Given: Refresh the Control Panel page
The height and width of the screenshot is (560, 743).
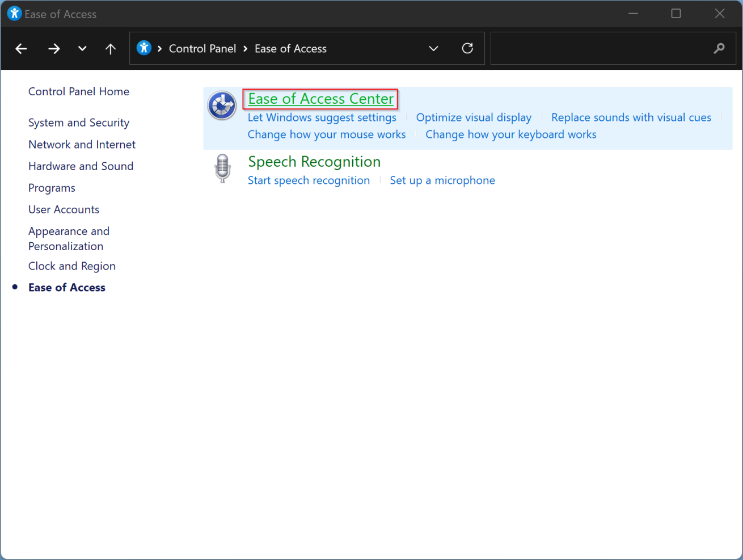Looking at the screenshot, I should [467, 49].
